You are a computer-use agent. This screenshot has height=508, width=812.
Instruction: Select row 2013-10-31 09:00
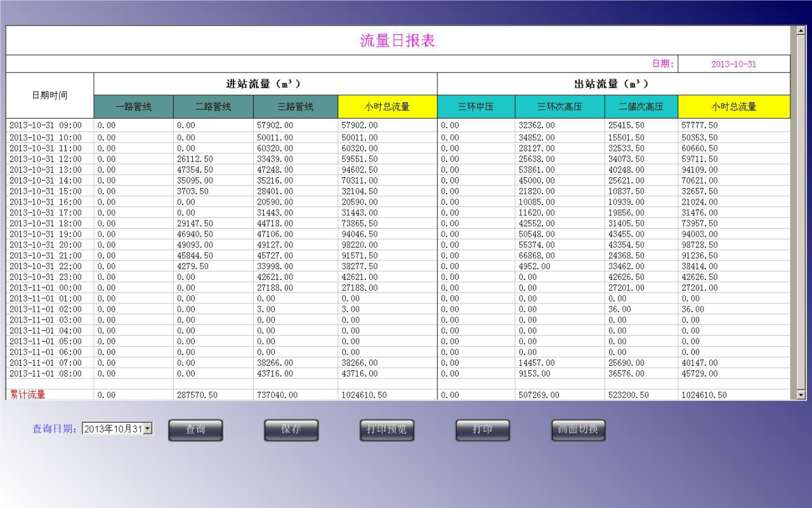click(398, 126)
